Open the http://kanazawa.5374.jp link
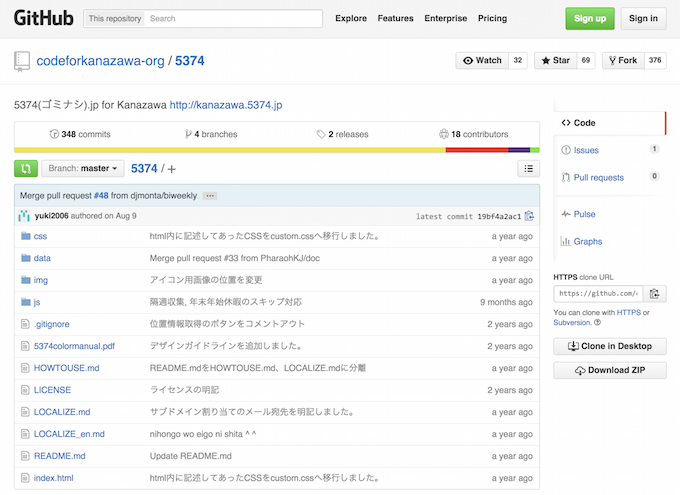 click(x=226, y=105)
